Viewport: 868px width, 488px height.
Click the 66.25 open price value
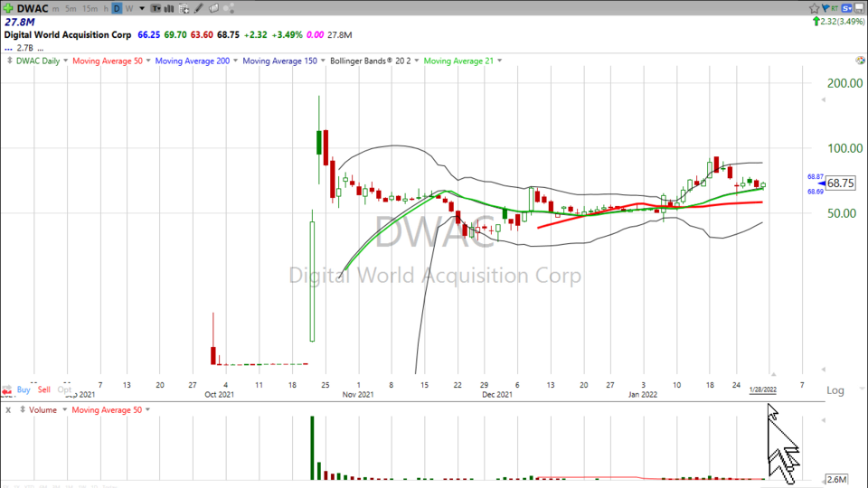(148, 35)
